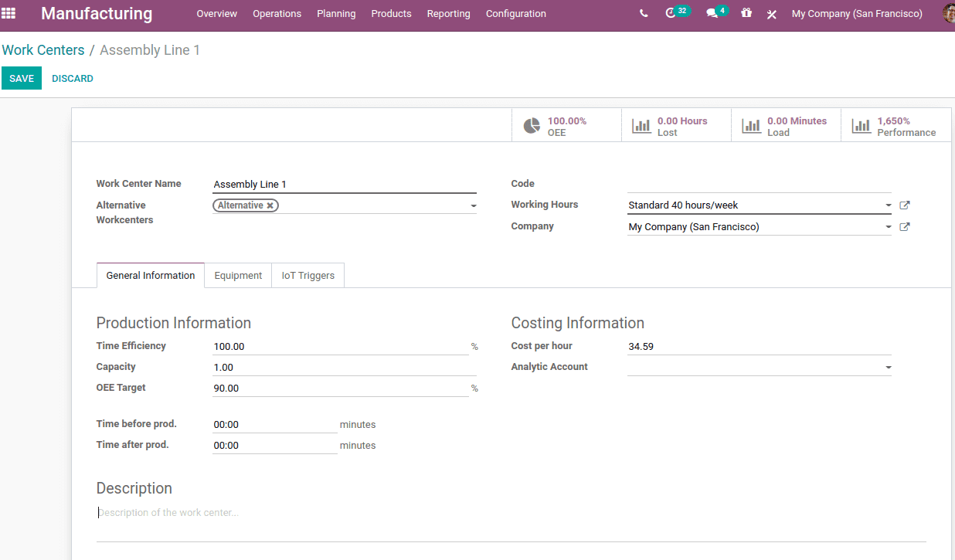Screen dimensions: 955x560
Task: Open external link for Company
Action: point(905,227)
